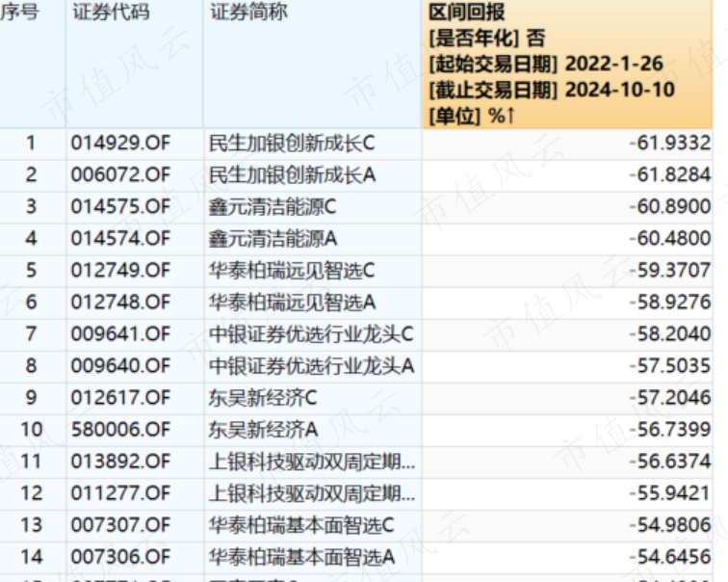728x582 pixels.
Task: Click 上银科技驱动双周定期 name in row 12
Action: 312,492
